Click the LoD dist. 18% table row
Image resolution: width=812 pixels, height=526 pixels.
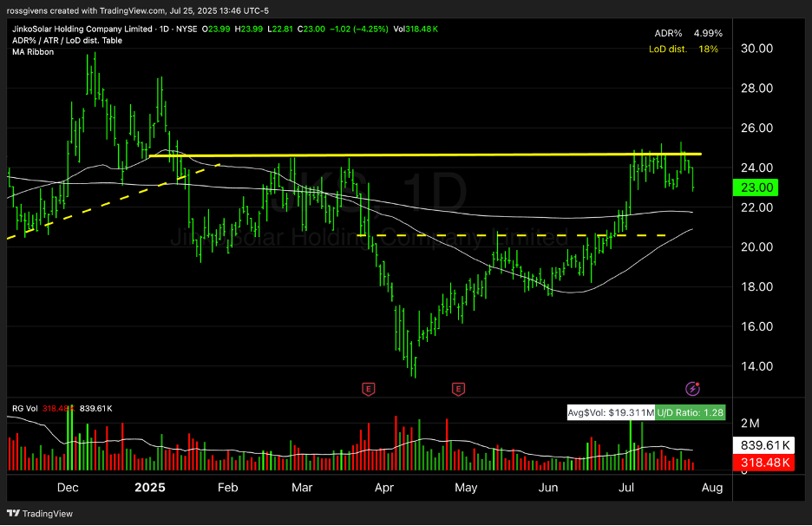[x=684, y=49]
